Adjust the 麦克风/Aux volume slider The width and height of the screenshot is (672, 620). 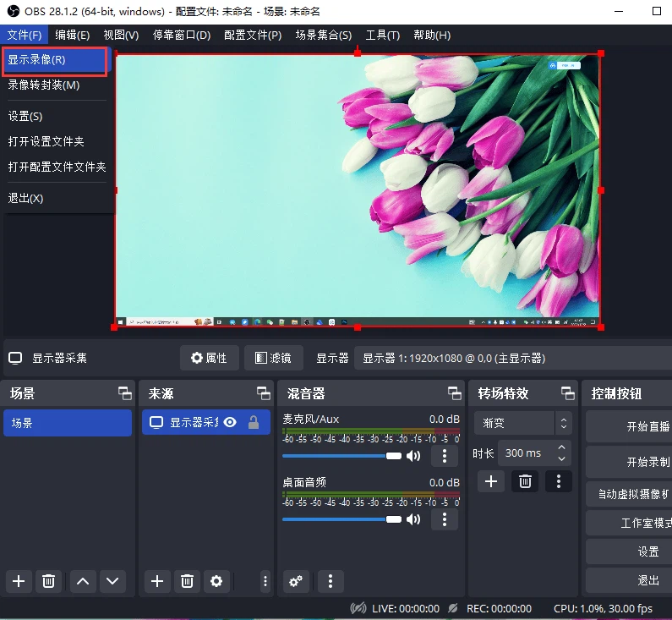point(342,456)
